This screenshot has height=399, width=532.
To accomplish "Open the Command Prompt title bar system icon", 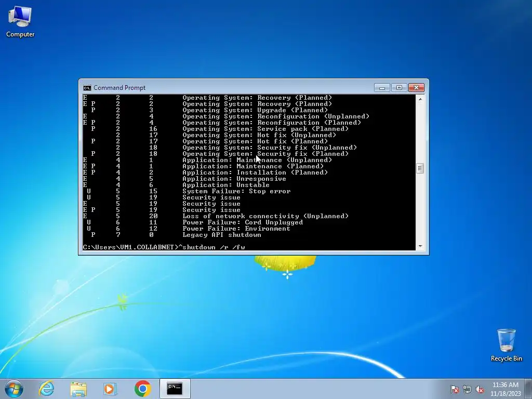I will click(87, 88).
